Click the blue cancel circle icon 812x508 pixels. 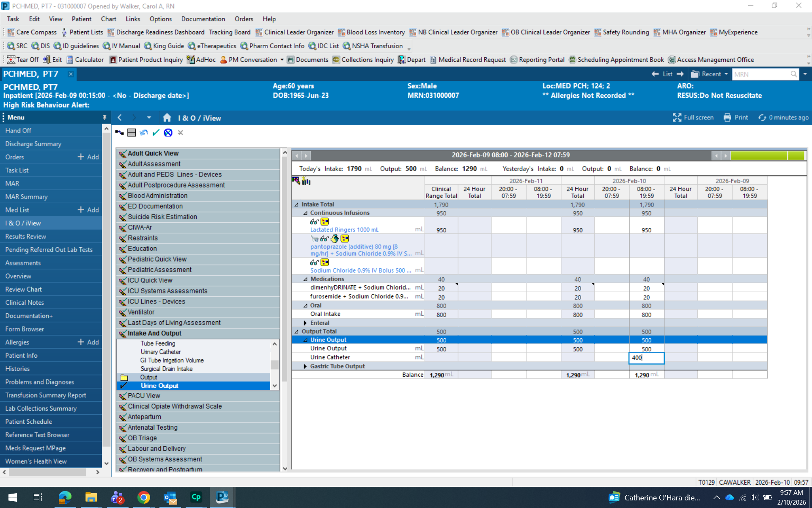(x=168, y=133)
